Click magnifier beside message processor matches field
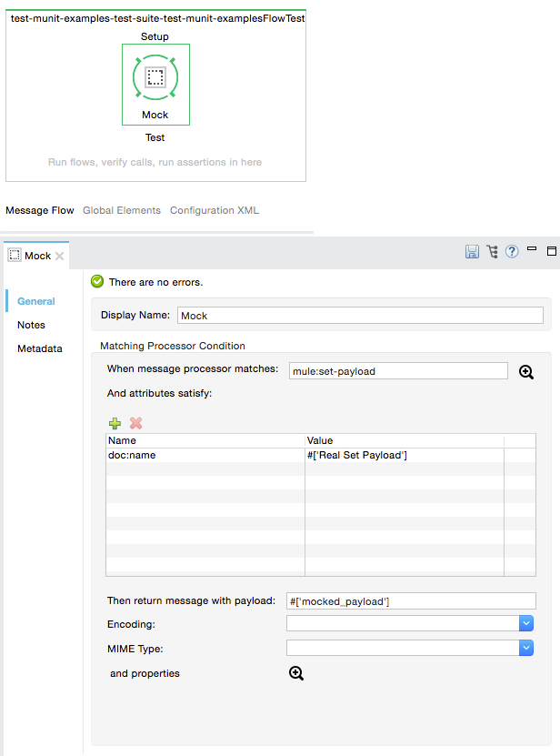The height and width of the screenshot is (756, 560). [526, 371]
